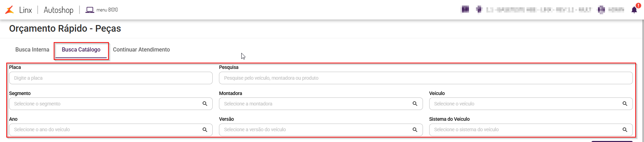Select the Busca Catálogo tab

81,50
